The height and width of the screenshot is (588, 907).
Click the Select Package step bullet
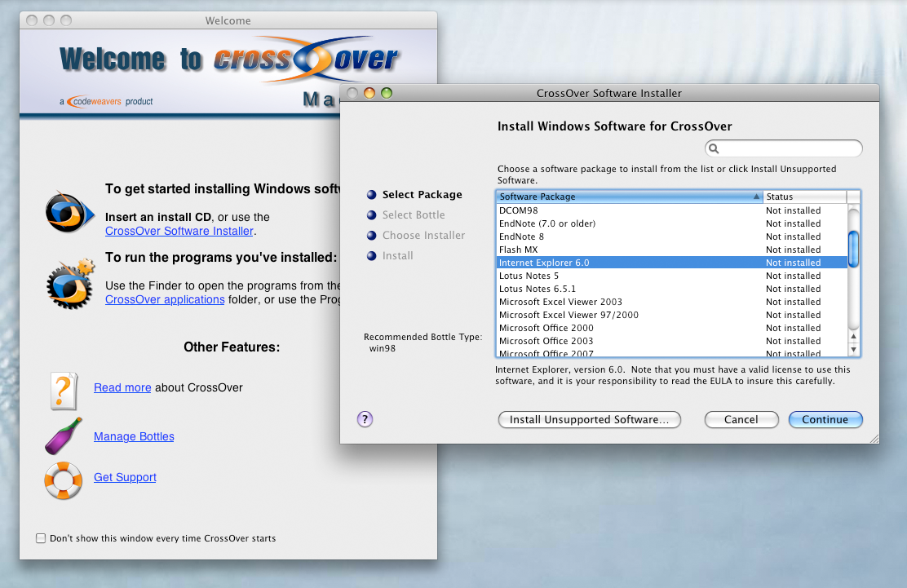click(371, 195)
